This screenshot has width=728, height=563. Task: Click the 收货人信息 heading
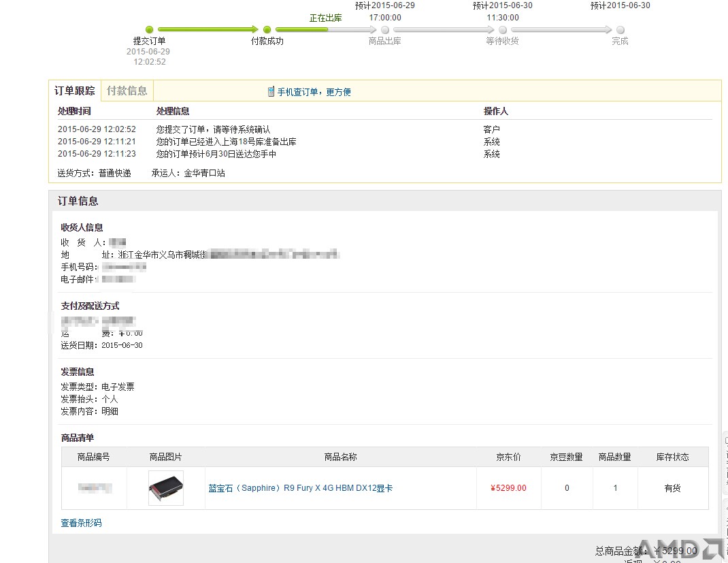coord(82,227)
